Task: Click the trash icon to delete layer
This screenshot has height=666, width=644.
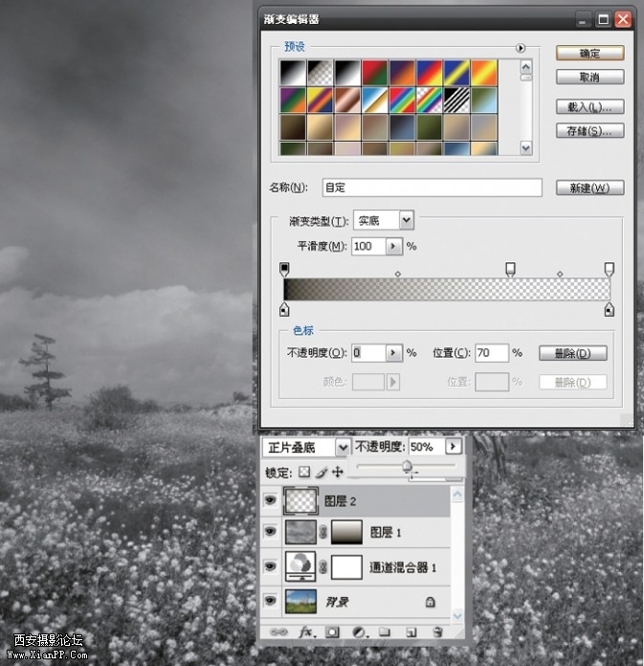Action: pos(436,633)
